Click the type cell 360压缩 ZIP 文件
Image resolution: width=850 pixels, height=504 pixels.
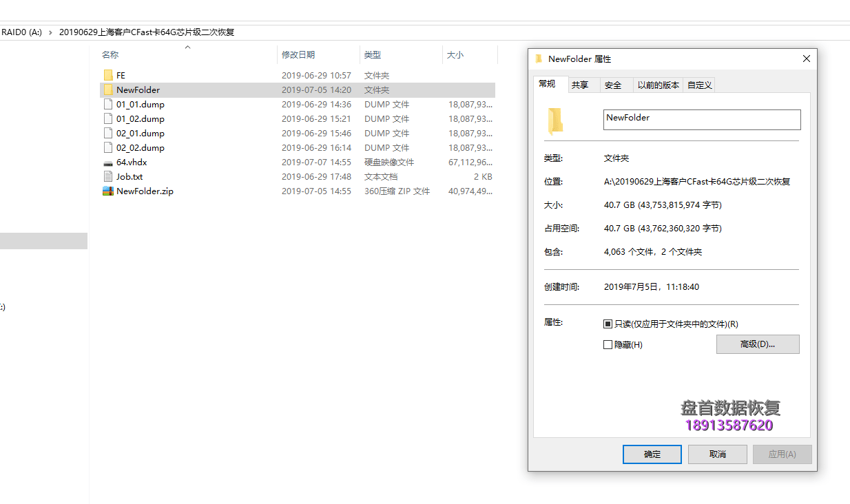point(397,191)
